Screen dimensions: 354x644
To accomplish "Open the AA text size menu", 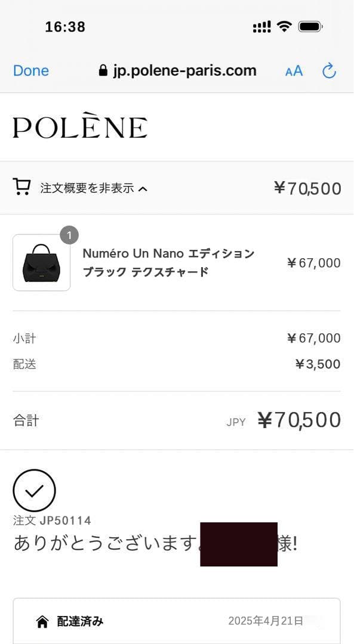I will coord(293,70).
